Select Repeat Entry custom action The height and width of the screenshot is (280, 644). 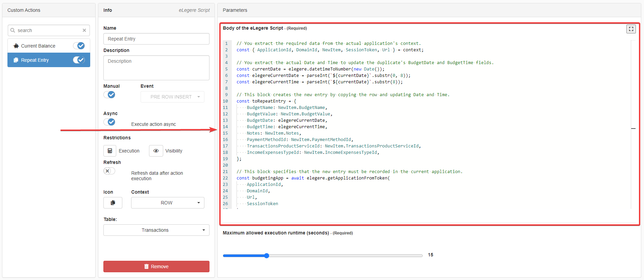point(35,60)
